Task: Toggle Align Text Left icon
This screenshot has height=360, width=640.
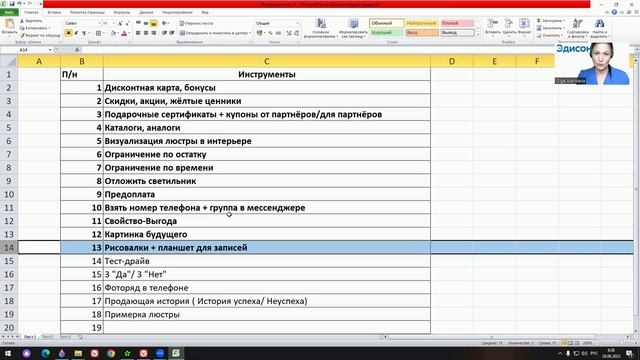Action: pyautogui.click(x=138, y=33)
